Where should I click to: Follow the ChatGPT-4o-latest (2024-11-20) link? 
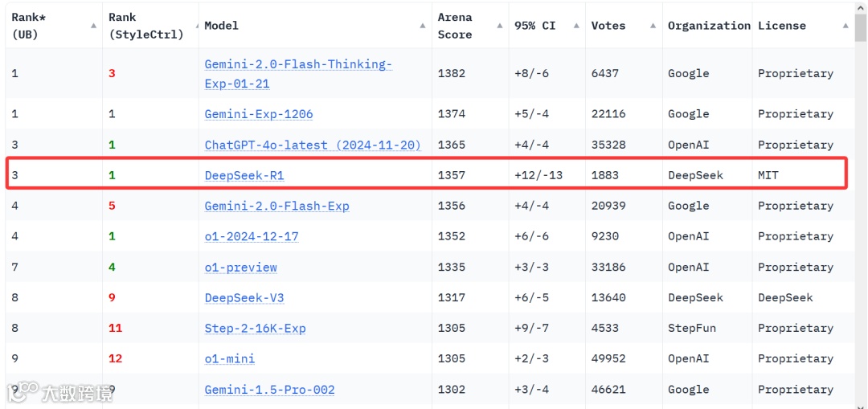(x=313, y=145)
